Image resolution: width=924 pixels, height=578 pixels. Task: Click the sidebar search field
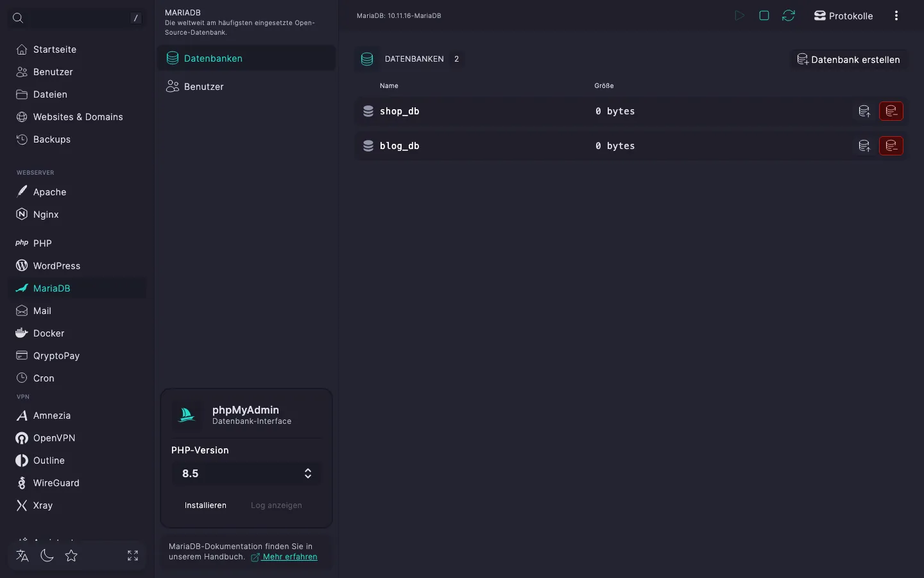coord(77,18)
